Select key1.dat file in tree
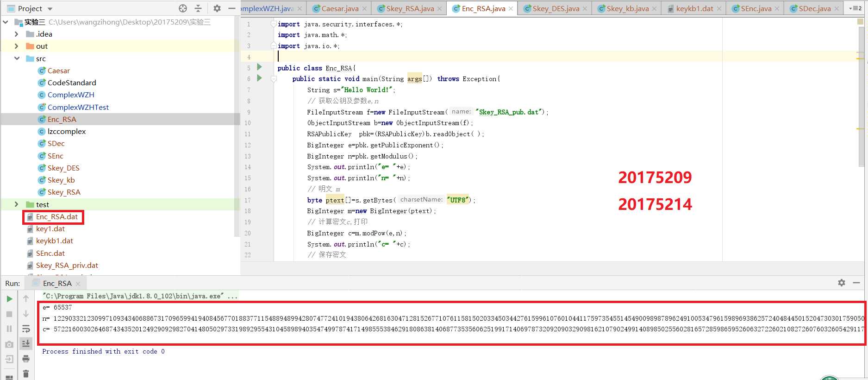 click(x=50, y=228)
